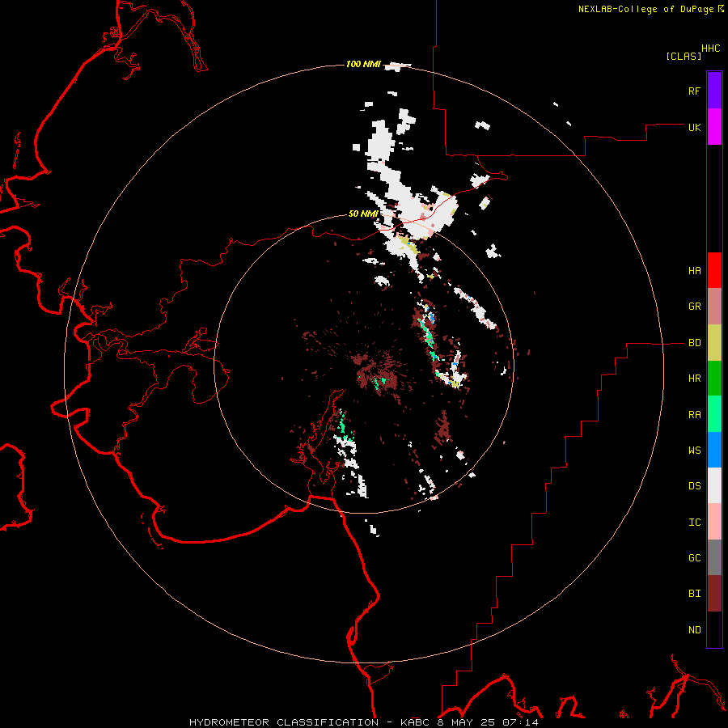The height and width of the screenshot is (728, 728).
Task: Click the RA legend label
Action: pyautogui.click(x=694, y=415)
